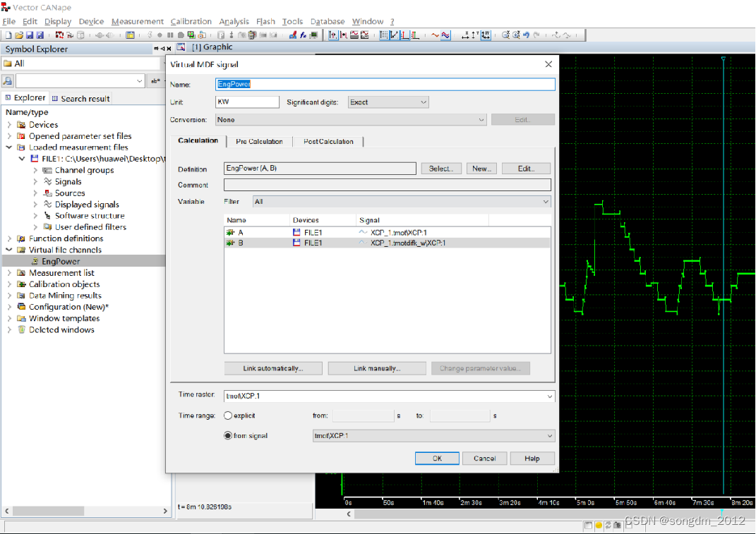756x534 pixels.
Task: Click the red and blue curves icon
Action: click(445, 35)
